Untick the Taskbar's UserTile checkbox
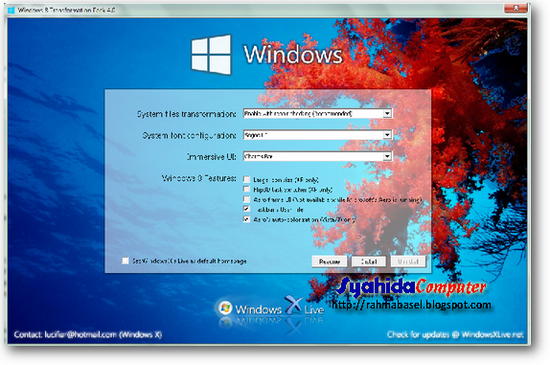The width and height of the screenshot is (550, 365). (247, 209)
